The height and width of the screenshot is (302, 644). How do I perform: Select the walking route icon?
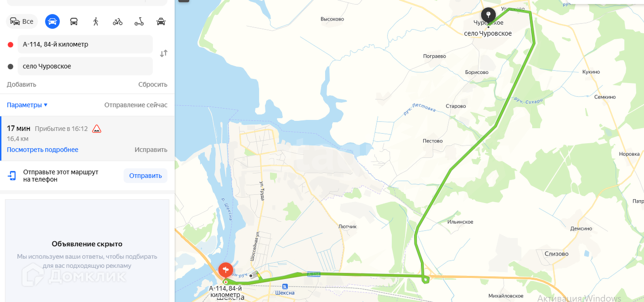pyautogui.click(x=96, y=21)
